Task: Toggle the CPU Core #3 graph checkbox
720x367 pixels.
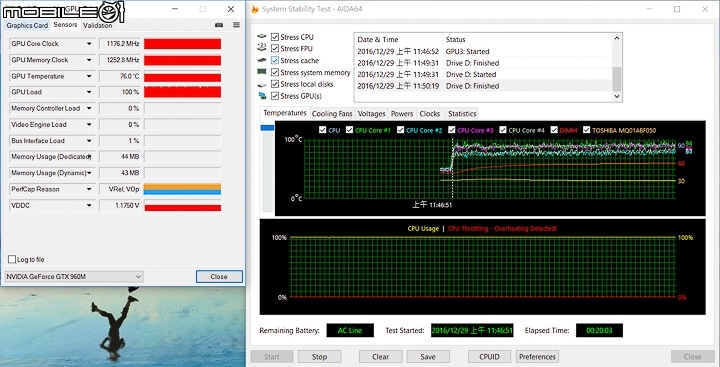Action: coord(452,130)
